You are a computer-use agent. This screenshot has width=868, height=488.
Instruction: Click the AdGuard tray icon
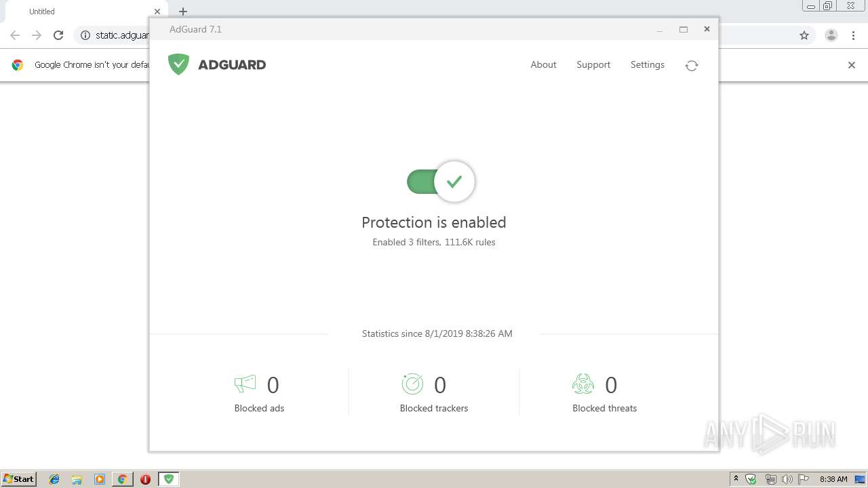click(x=751, y=479)
